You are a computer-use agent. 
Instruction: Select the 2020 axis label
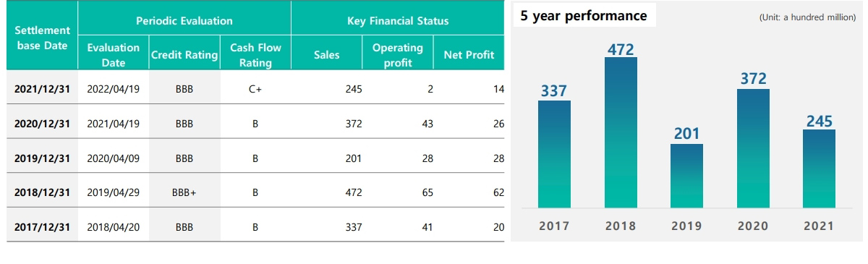point(753,226)
